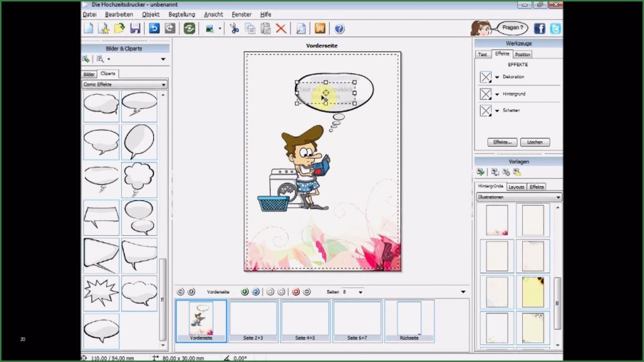Click the Facebook icon

click(x=539, y=28)
